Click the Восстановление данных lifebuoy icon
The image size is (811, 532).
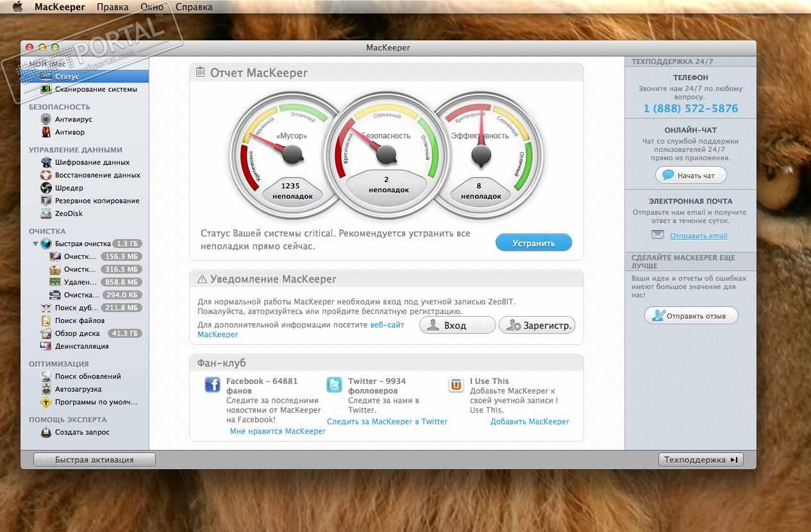(46, 175)
